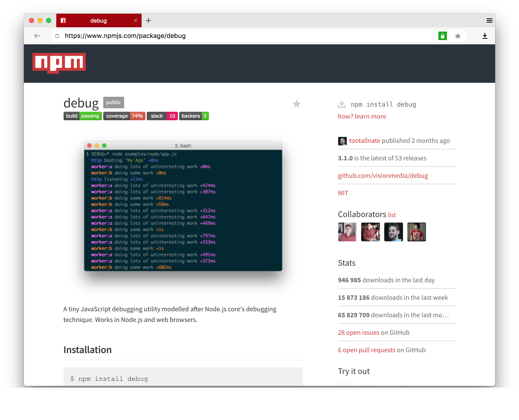Viewport: 519px width, 420px height.
Task: View the collaborators list link
Action: coord(392,215)
